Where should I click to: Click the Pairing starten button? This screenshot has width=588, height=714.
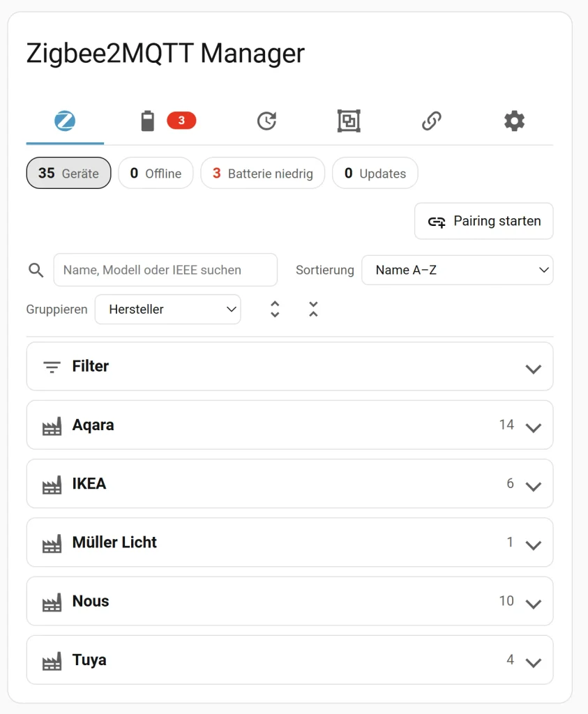pyautogui.click(x=483, y=221)
